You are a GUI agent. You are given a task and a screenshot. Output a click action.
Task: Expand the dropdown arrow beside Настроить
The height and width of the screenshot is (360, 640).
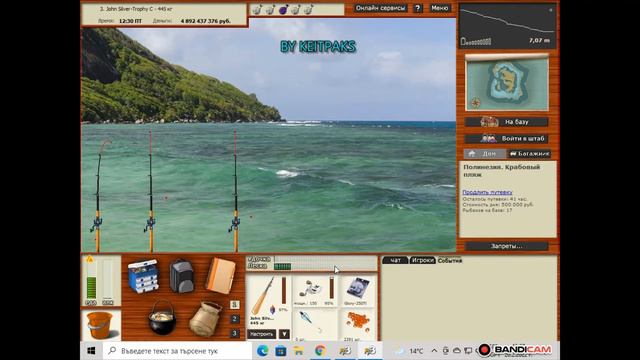pos(284,334)
